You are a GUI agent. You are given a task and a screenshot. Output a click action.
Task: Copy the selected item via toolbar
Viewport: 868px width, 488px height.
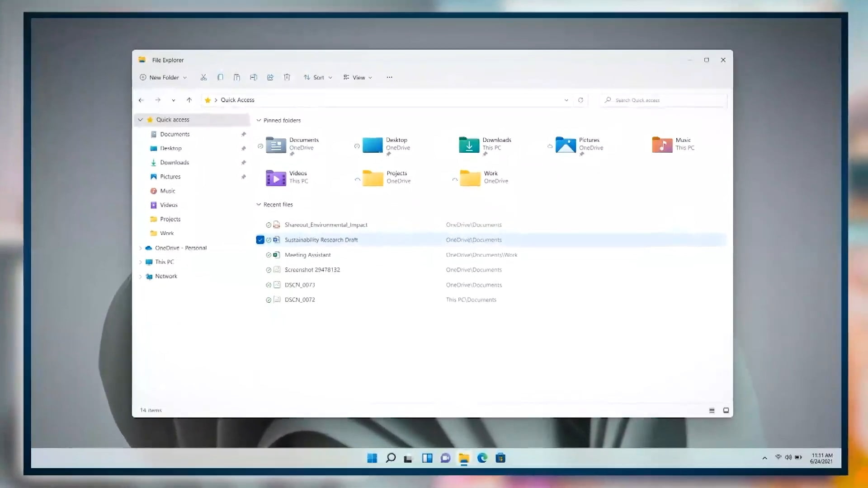(220, 77)
